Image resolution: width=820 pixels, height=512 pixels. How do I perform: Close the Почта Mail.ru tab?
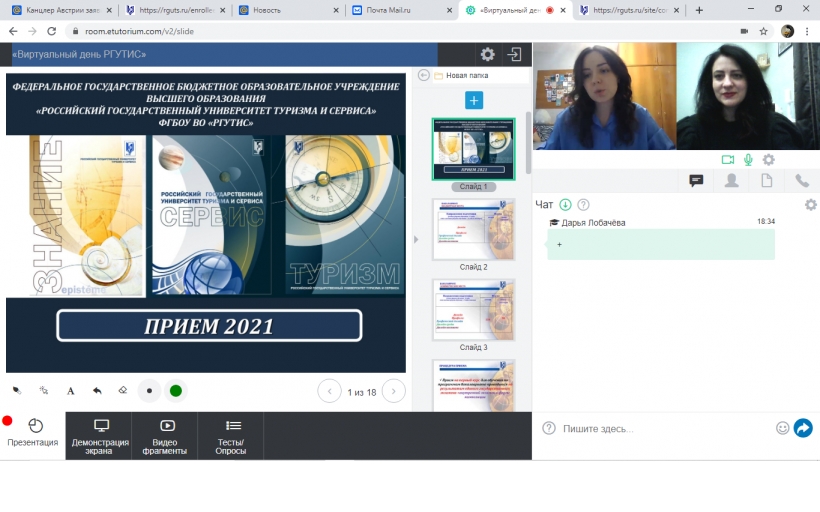tap(449, 10)
